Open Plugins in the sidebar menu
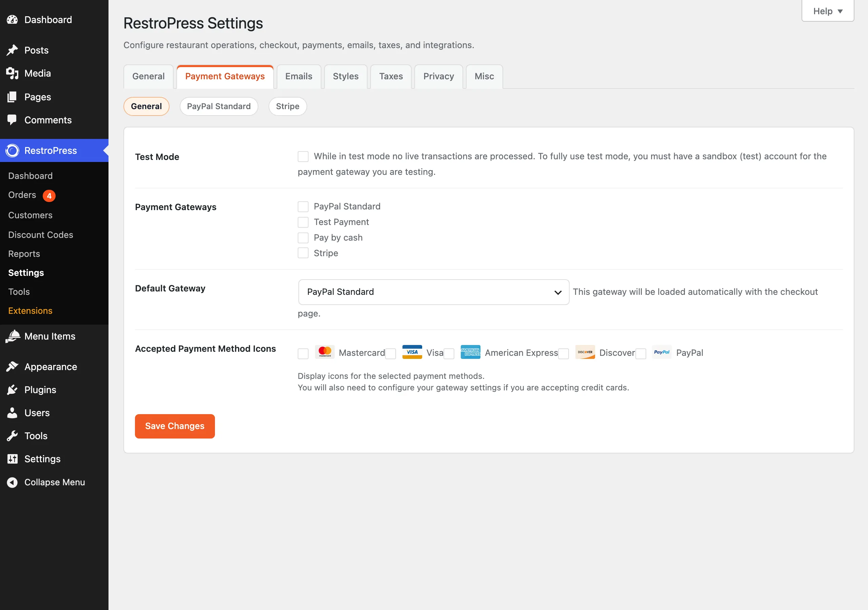 coord(40,390)
